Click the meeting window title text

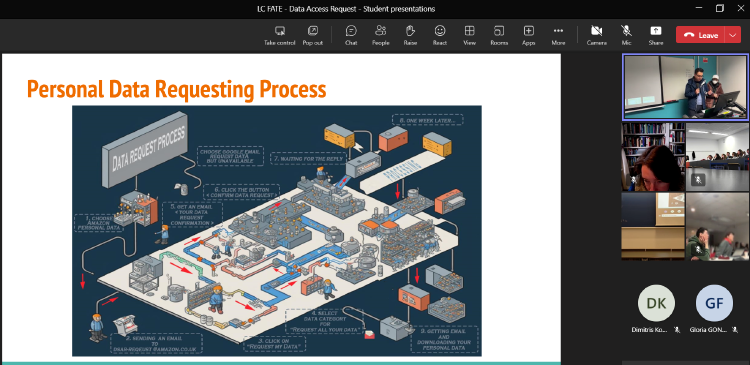pyautogui.click(x=346, y=9)
